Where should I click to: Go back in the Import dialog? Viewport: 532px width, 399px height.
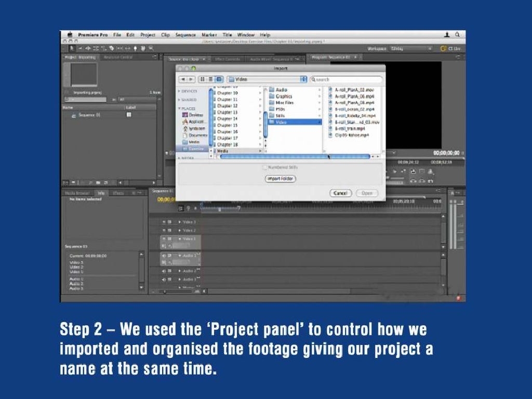(183, 79)
